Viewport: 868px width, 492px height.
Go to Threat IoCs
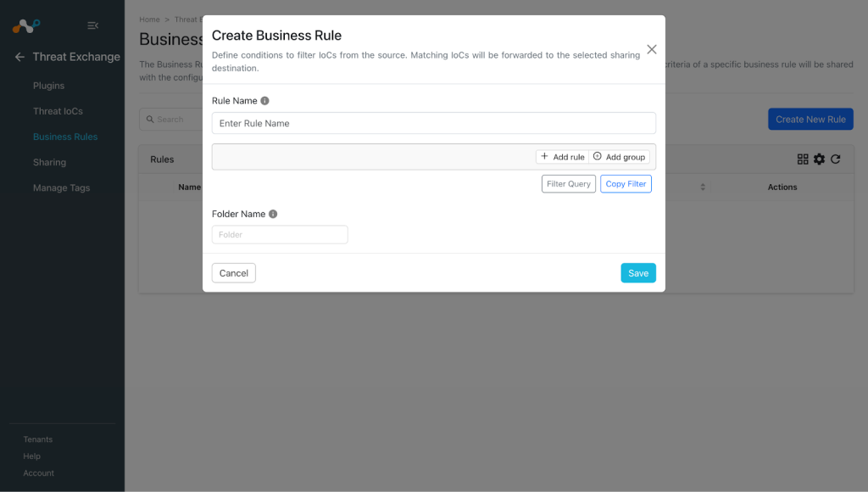[x=58, y=111]
